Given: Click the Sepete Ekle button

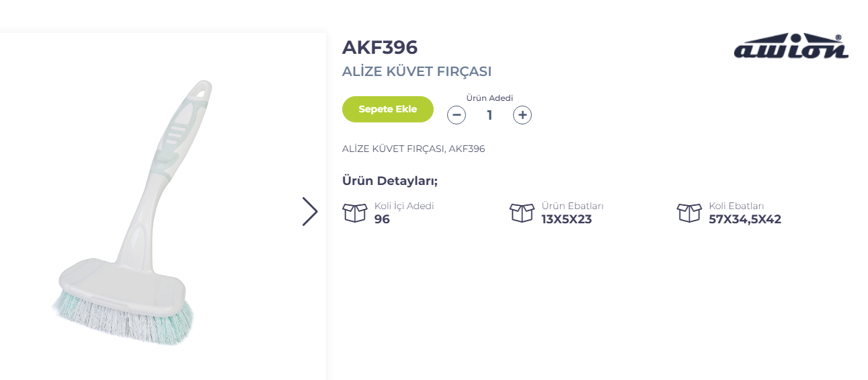Looking at the screenshot, I should pyautogui.click(x=388, y=109).
